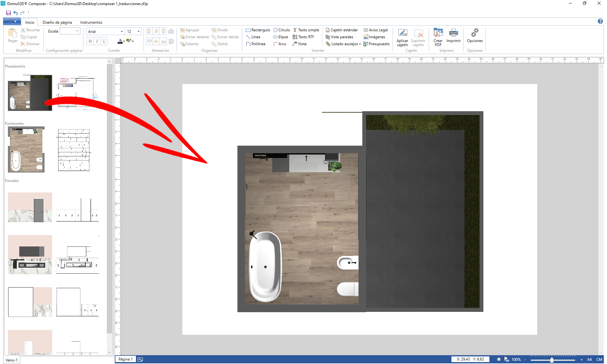Select the Vano-1 tab
This screenshot has height=364, width=607.
[x=12, y=360]
